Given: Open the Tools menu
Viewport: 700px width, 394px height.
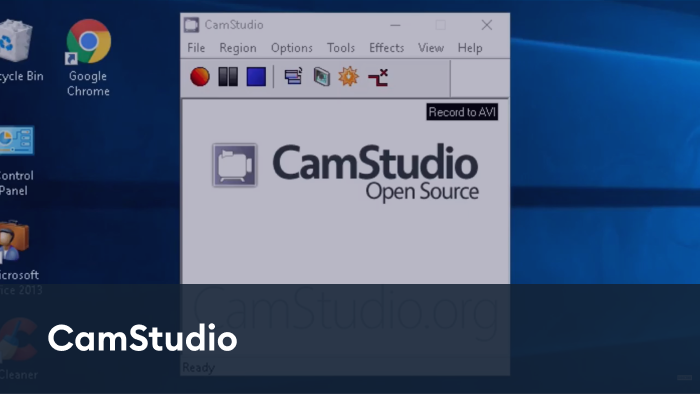Looking at the screenshot, I should tap(341, 48).
